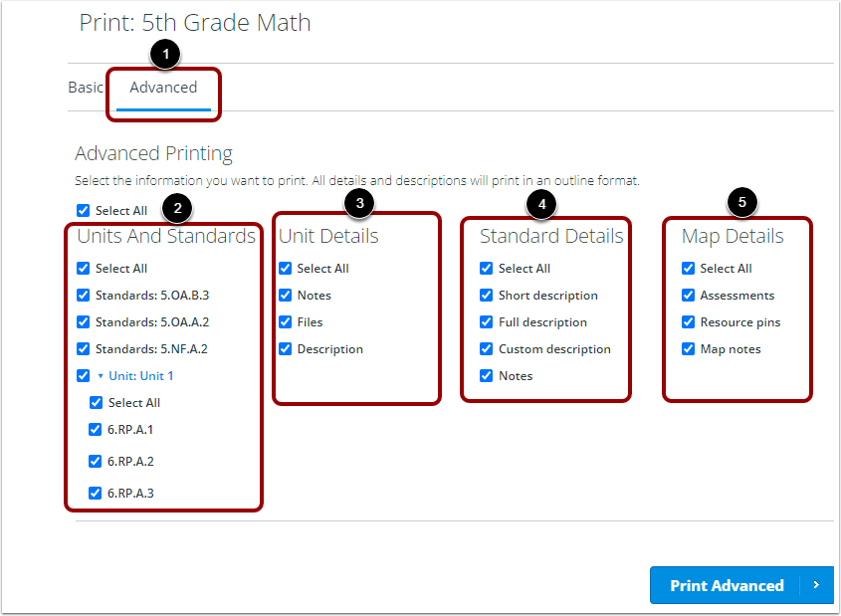841x616 pixels.
Task: Uncheck Files under Unit Details
Action: (x=286, y=321)
